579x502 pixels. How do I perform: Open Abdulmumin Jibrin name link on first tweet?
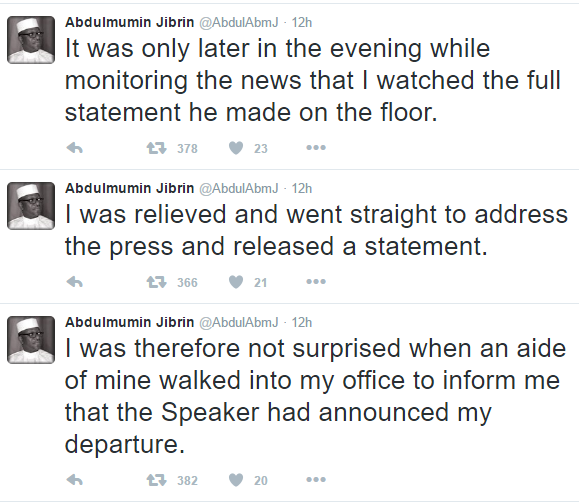point(130,23)
